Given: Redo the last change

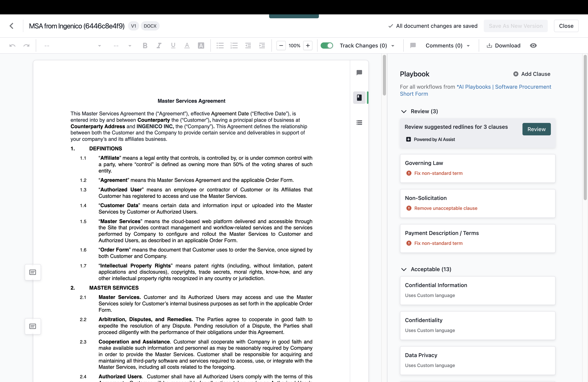Looking at the screenshot, I should point(27,46).
